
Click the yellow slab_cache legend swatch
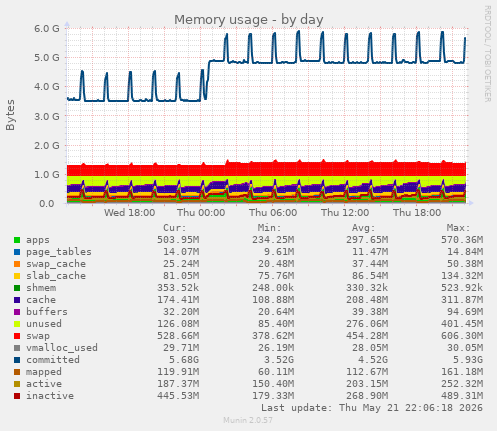[17, 276]
